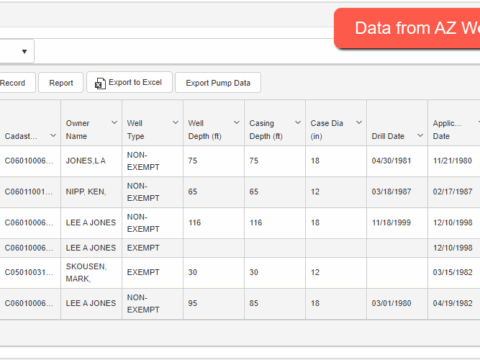This screenshot has width=480, height=360.
Task: Click well depth 75 in JONES row
Action: [x=193, y=161]
